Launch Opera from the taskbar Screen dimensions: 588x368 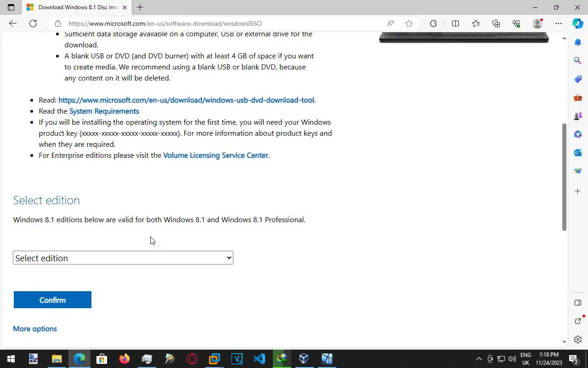click(192, 359)
